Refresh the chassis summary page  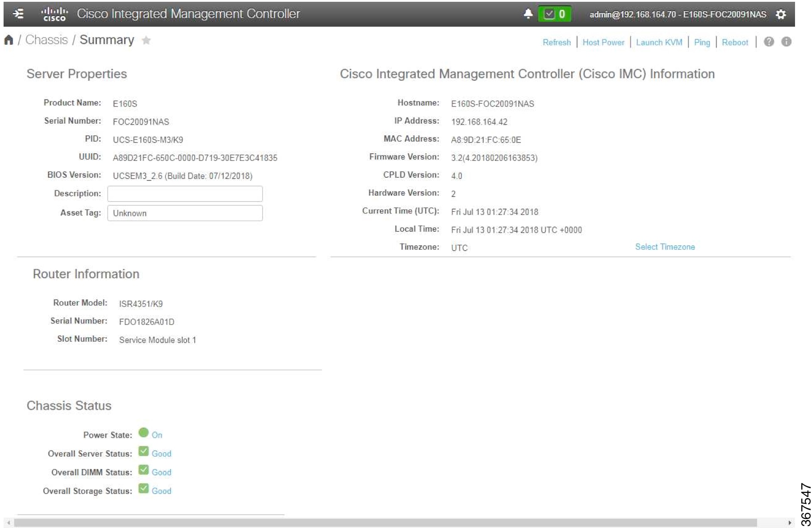(x=557, y=42)
